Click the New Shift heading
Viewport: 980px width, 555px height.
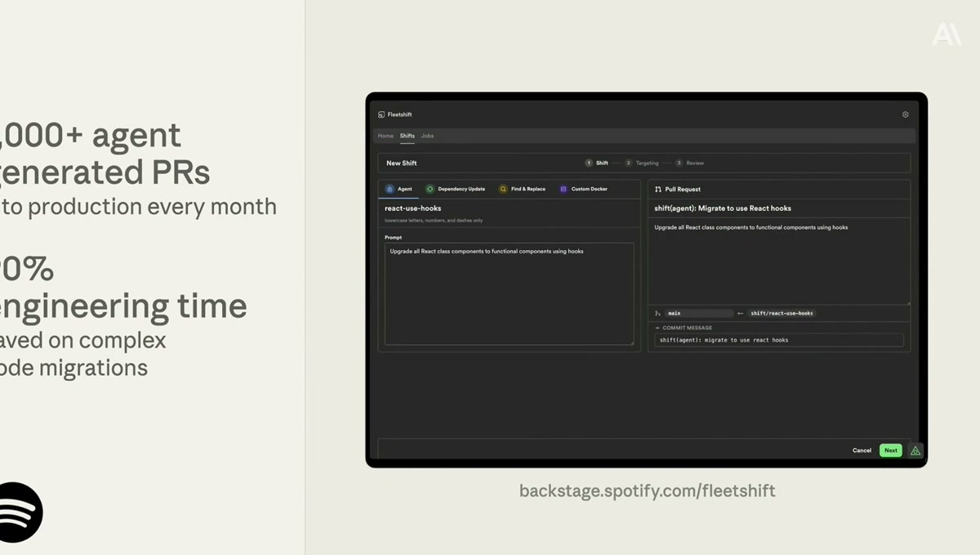coord(402,163)
